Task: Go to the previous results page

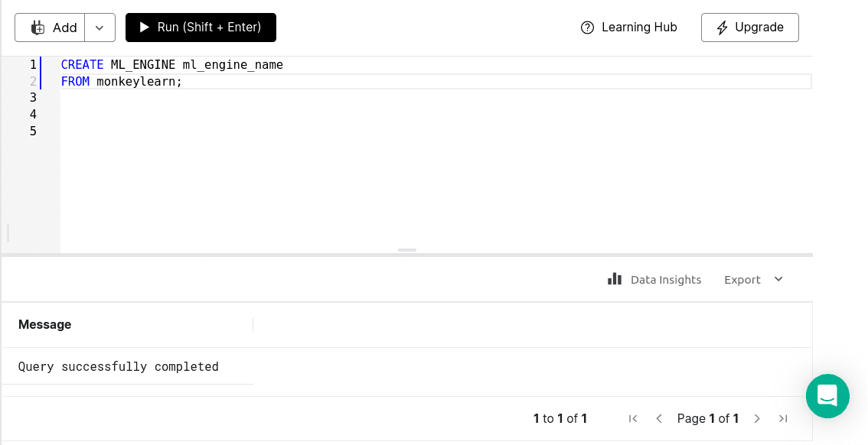Action: click(x=659, y=418)
